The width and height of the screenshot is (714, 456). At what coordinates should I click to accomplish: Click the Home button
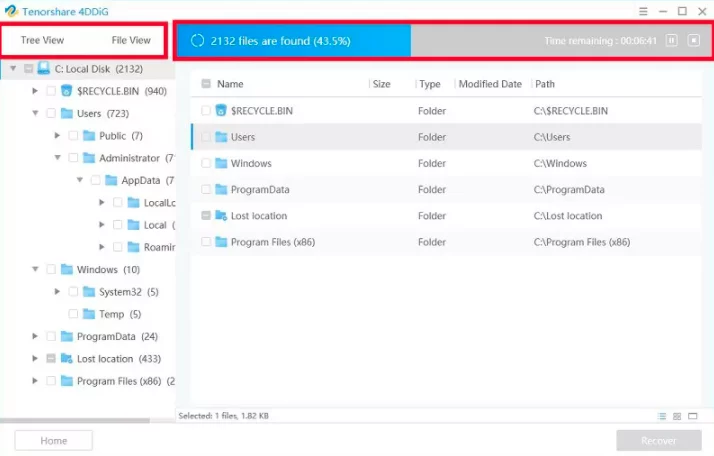click(x=54, y=441)
